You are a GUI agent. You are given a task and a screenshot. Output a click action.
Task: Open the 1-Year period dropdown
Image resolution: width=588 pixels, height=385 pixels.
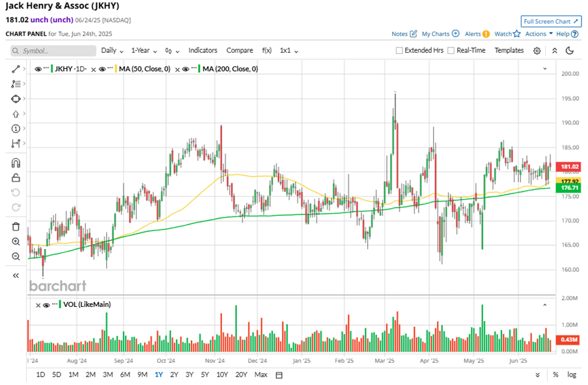tap(144, 50)
